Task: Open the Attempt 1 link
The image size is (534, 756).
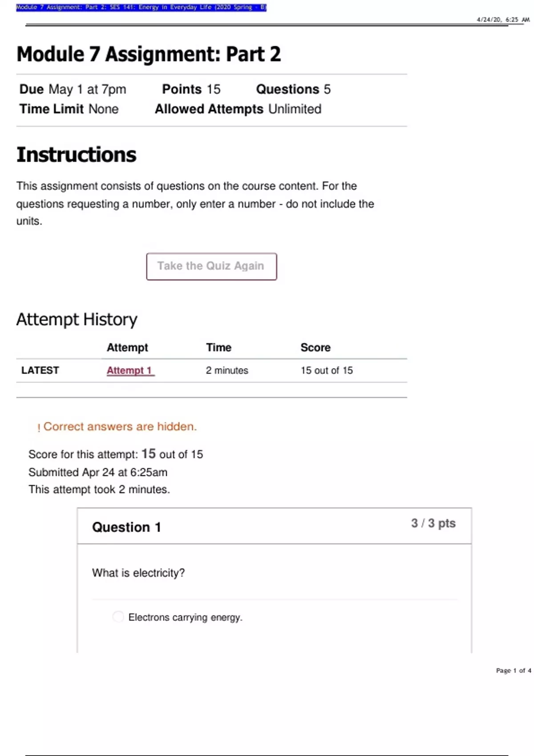Action: pyautogui.click(x=130, y=370)
